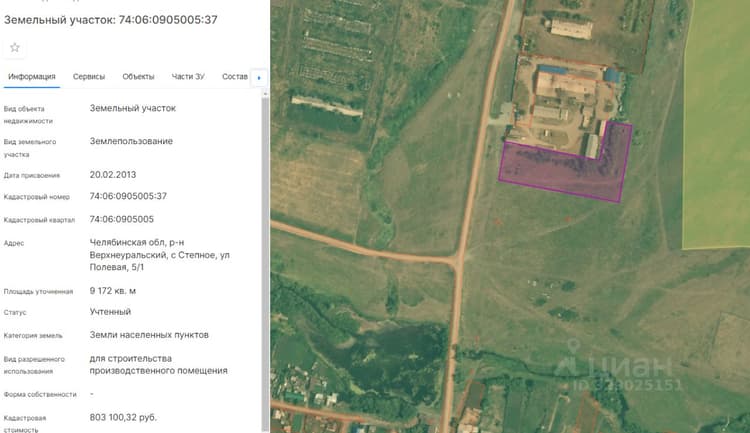This screenshot has height=433, width=750.
Task: Click the label Форма собственности
Action: click(x=40, y=394)
